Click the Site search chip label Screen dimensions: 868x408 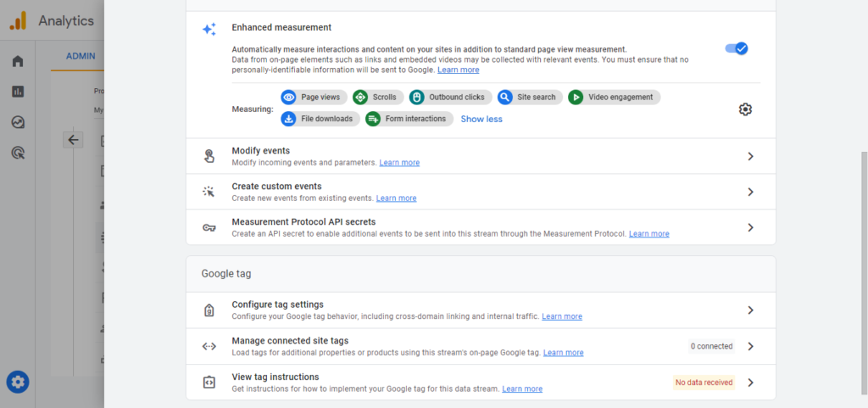click(x=537, y=98)
